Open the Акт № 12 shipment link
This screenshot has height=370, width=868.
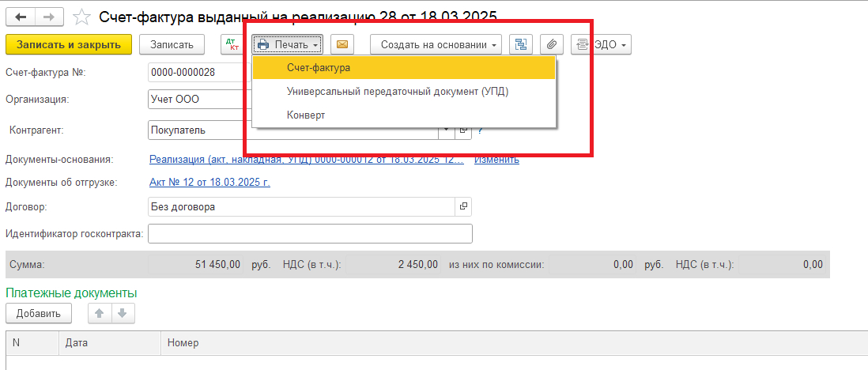coord(209,183)
